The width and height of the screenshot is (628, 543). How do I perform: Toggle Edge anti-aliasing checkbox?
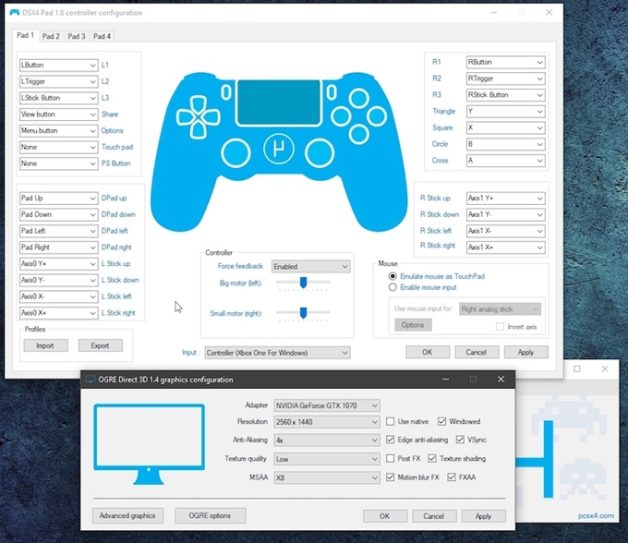[390, 440]
